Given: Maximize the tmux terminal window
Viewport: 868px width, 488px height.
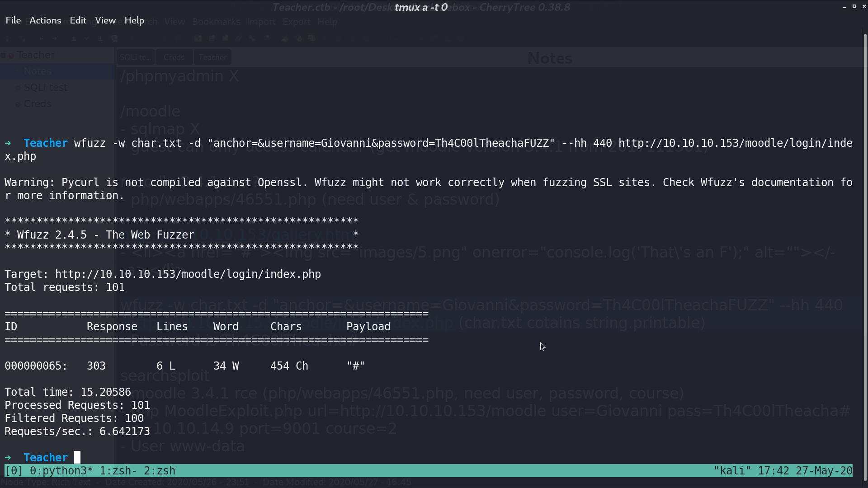Looking at the screenshot, I should pyautogui.click(x=854, y=6).
